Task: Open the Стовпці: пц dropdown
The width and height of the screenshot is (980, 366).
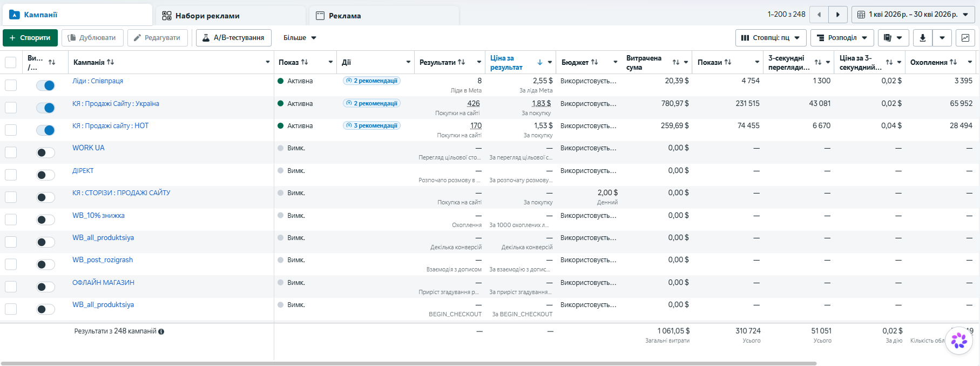Action: [x=771, y=38]
